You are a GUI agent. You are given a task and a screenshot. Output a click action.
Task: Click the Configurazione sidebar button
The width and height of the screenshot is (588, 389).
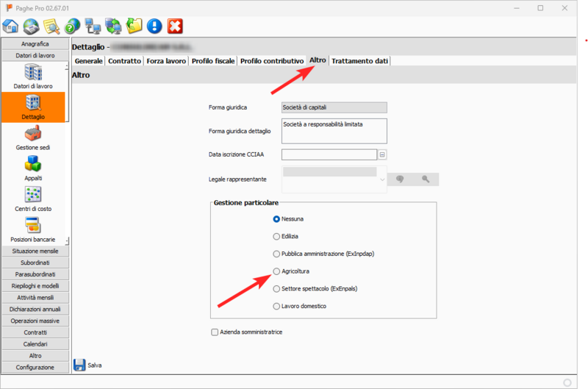tap(35, 367)
